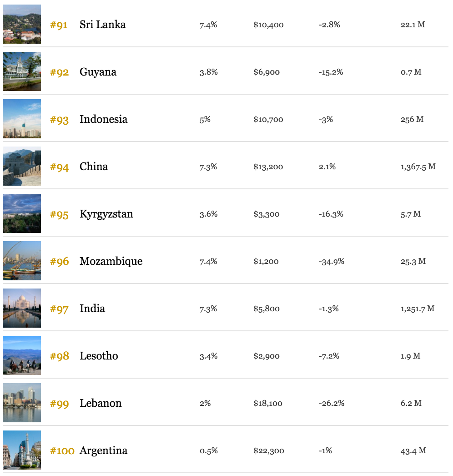The image size is (453, 476).
Task: Select the China country name
Action: click(94, 167)
